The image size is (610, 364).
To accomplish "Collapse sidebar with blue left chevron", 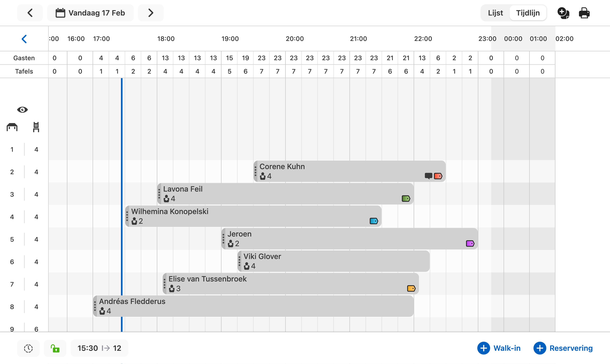I will 24,39.
